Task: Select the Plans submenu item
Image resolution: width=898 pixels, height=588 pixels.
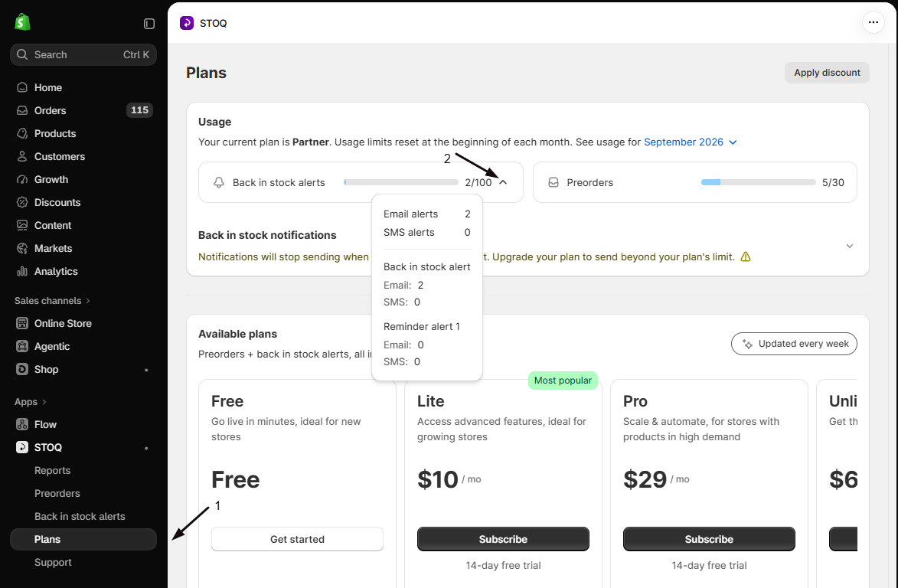Action: tap(83, 539)
